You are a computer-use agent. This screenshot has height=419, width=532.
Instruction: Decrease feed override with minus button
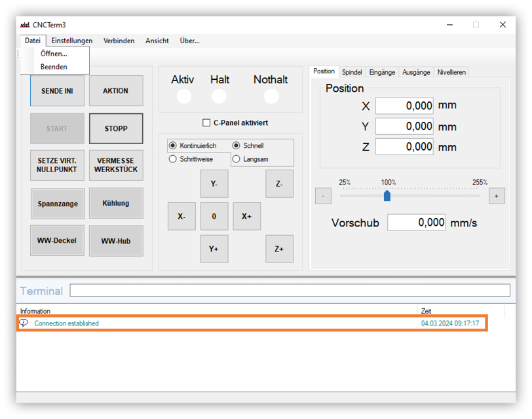coord(323,196)
